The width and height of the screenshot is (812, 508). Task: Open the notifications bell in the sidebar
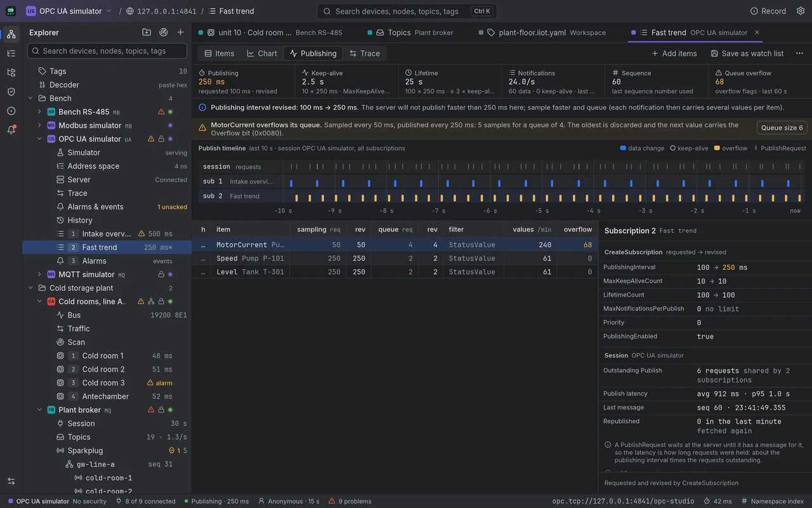coord(11,130)
